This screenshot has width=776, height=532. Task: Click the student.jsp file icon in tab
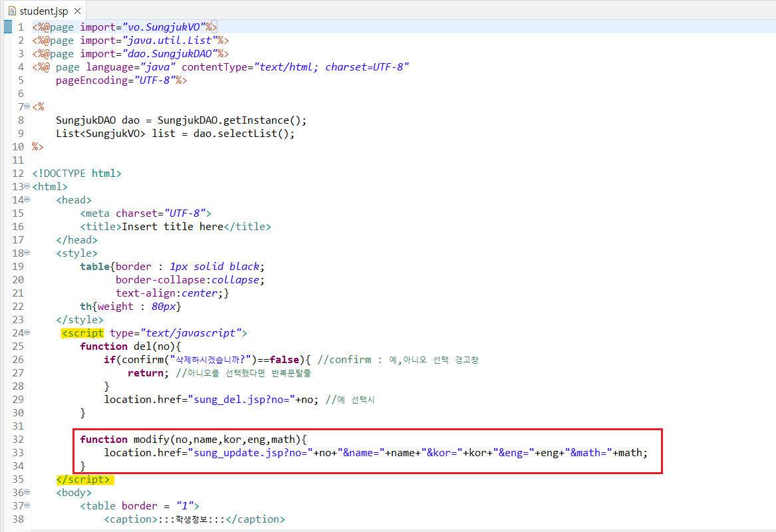click(13, 11)
